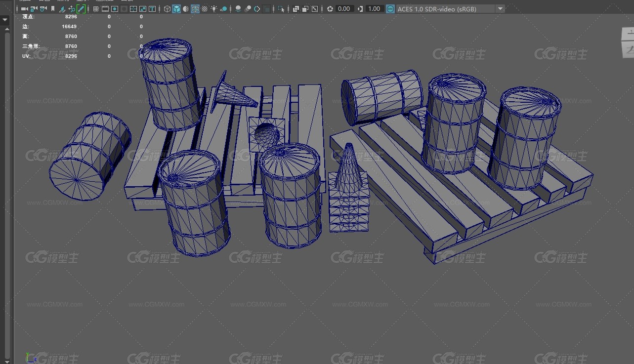Toggle the X-Ray Joints icon

point(315,9)
